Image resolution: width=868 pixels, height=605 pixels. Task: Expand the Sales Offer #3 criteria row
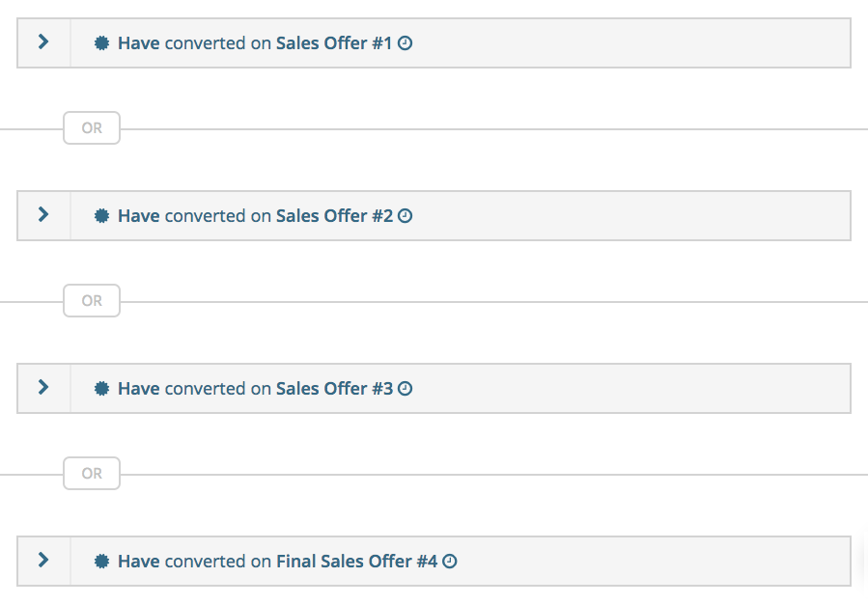point(43,387)
